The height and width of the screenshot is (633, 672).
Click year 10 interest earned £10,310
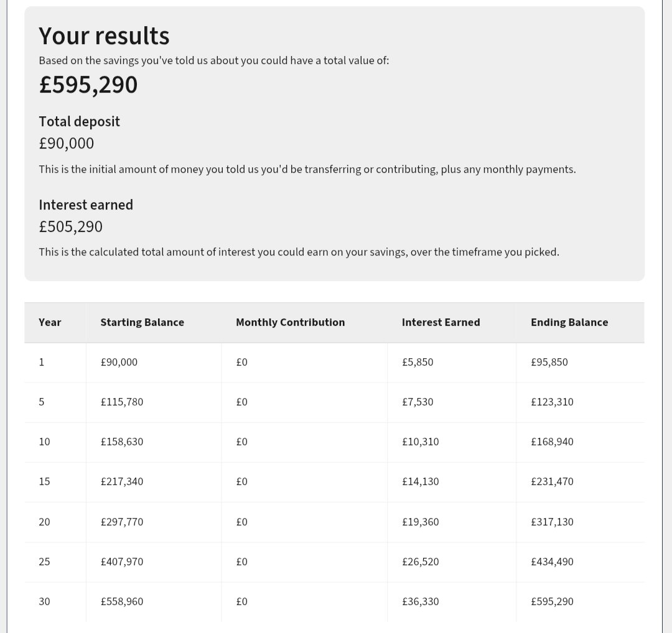[420, 442]
